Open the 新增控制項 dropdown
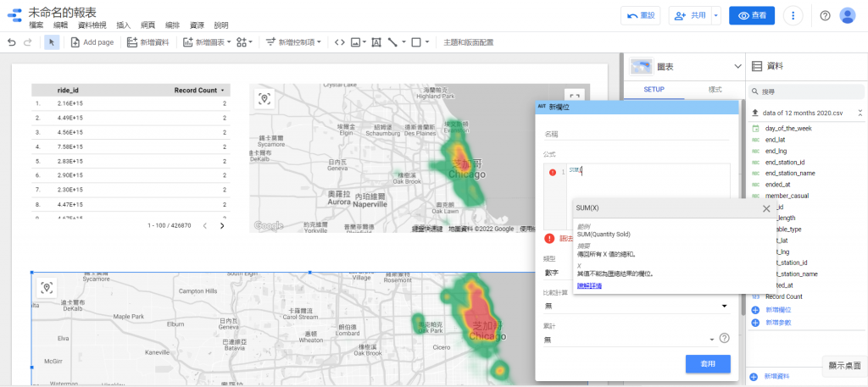This screenshot has height=387, width=868. (293, 42)
